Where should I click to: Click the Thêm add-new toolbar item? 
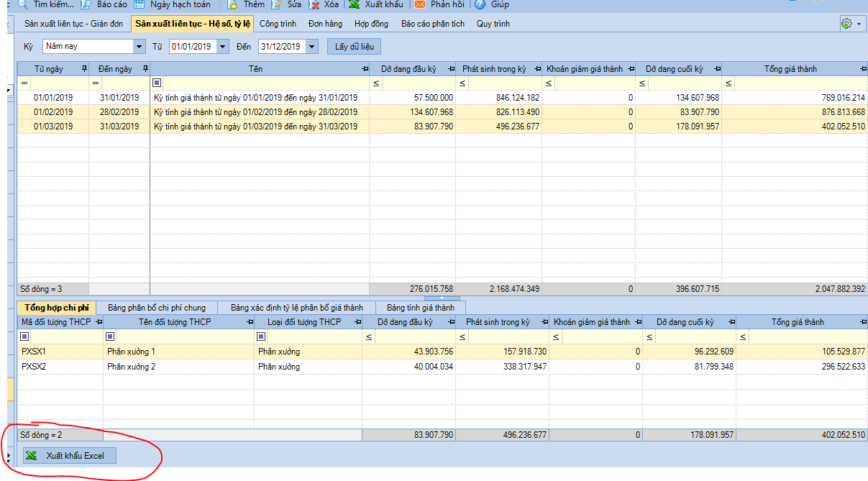tap(246, 4)
